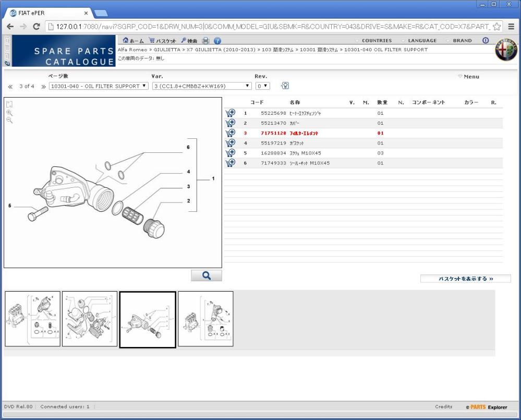
Task: Open the バスケット basket link
Action: [x=162, y=41]
